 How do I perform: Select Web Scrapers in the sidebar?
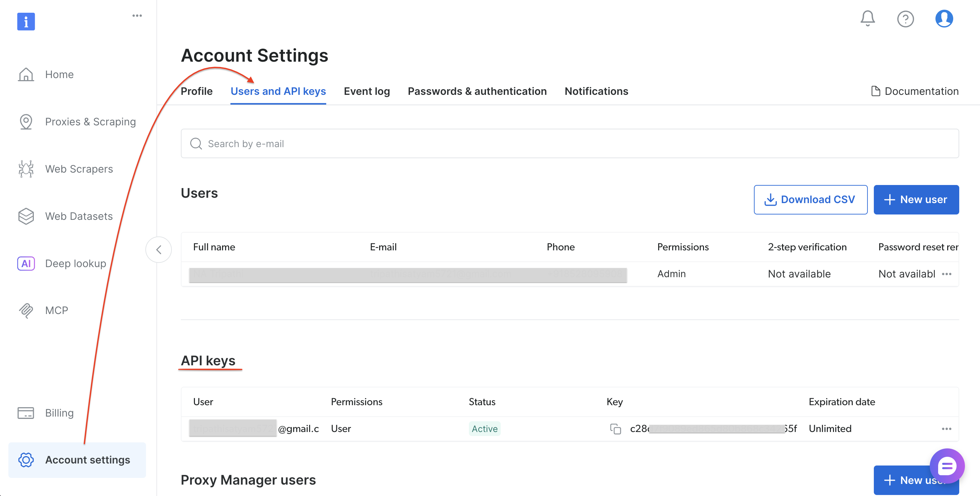[79, 169]
